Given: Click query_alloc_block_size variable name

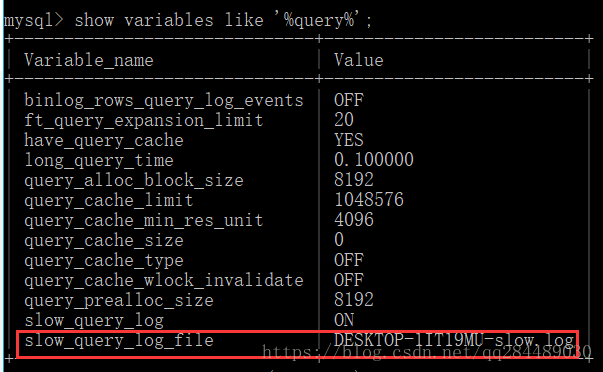Looking at the screenshot, I should [134, 180].
